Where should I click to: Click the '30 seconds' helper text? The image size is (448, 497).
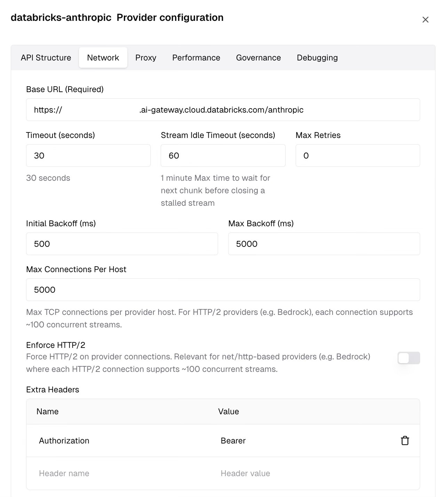click(48, 178)
